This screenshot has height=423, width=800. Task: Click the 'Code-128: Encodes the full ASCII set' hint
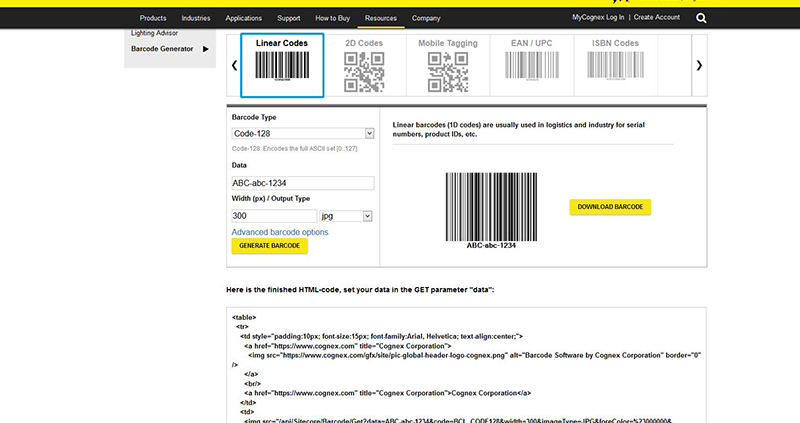pyautogui.click(x=294, y=149)
